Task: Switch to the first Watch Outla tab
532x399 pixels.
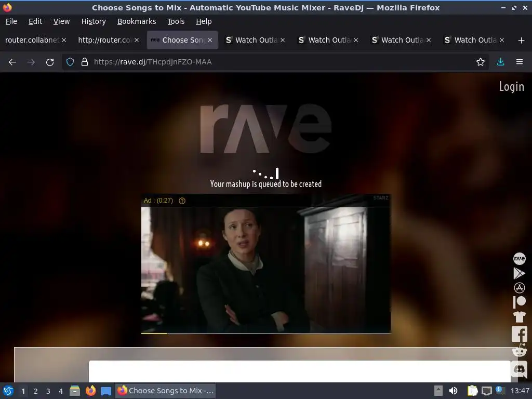Action: click(x=256, y=40)
